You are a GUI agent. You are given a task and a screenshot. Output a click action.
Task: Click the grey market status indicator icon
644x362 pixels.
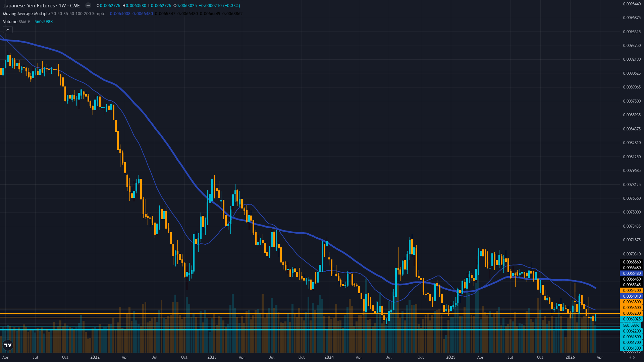pos(88,5)
